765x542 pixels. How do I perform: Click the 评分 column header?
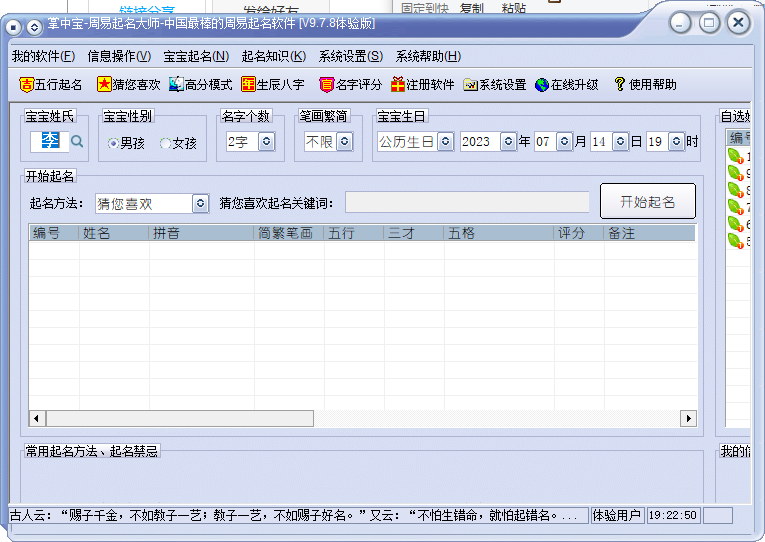(x=579, y=233)
